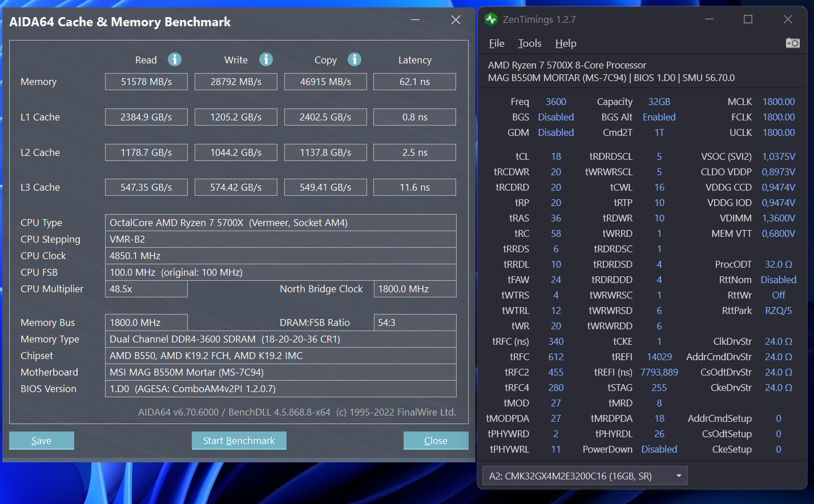Click the Freq value 3600 in ZenTimings

[x=556, y=102]
